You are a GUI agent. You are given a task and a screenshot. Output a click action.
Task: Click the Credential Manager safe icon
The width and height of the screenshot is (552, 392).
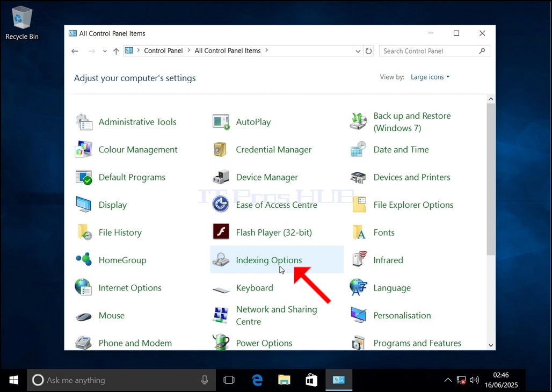pos(220,149)
